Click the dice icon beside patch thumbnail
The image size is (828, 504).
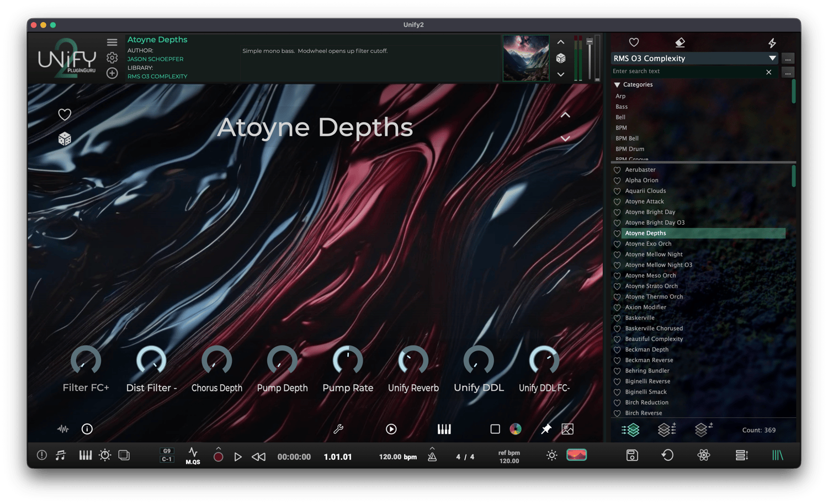(x=561, y=58)
